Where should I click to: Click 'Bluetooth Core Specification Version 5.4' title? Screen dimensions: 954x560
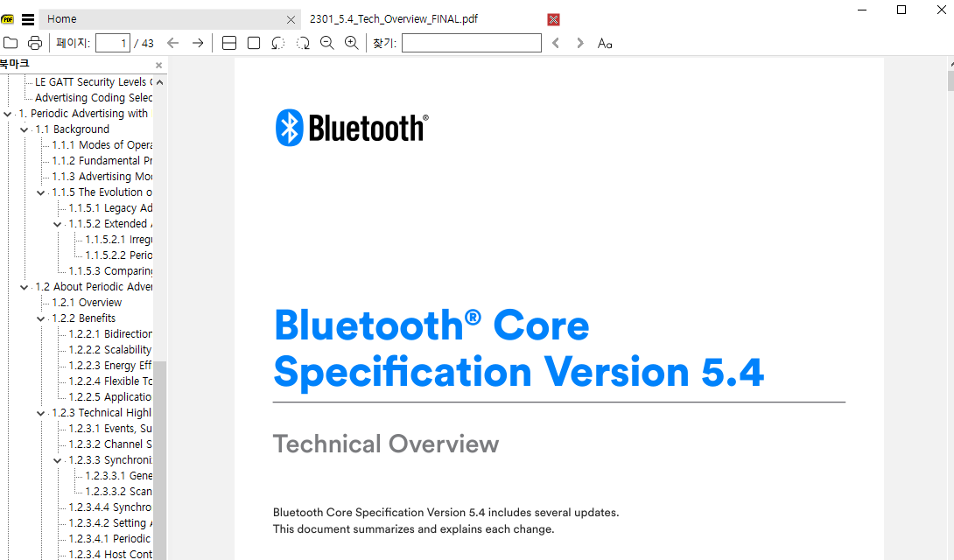(x=518, y=348)
